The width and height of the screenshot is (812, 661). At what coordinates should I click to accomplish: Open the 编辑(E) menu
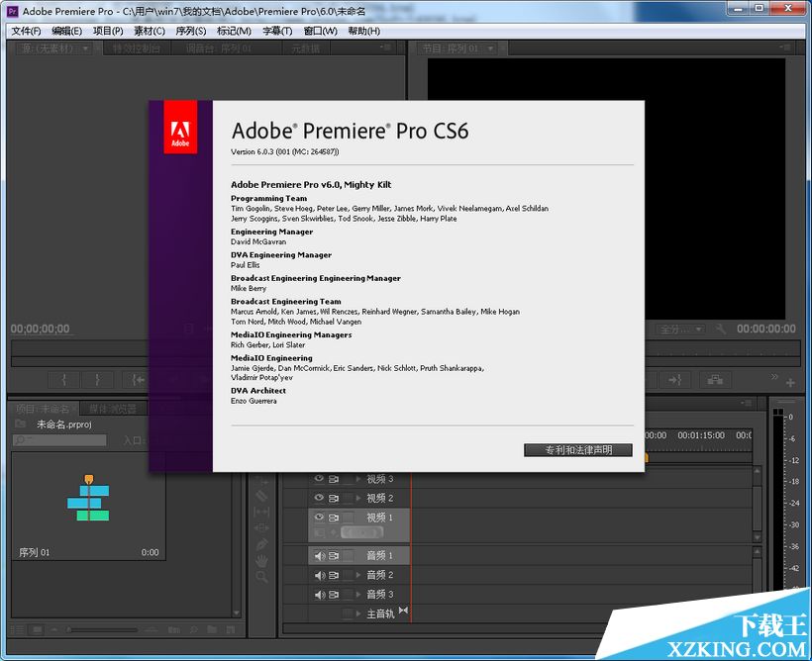coord(66,31)
